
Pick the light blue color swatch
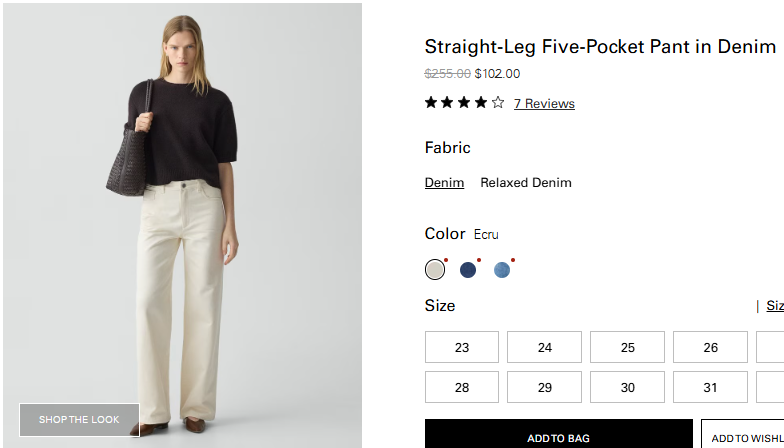pyautogui.click(x=502, y=270)
